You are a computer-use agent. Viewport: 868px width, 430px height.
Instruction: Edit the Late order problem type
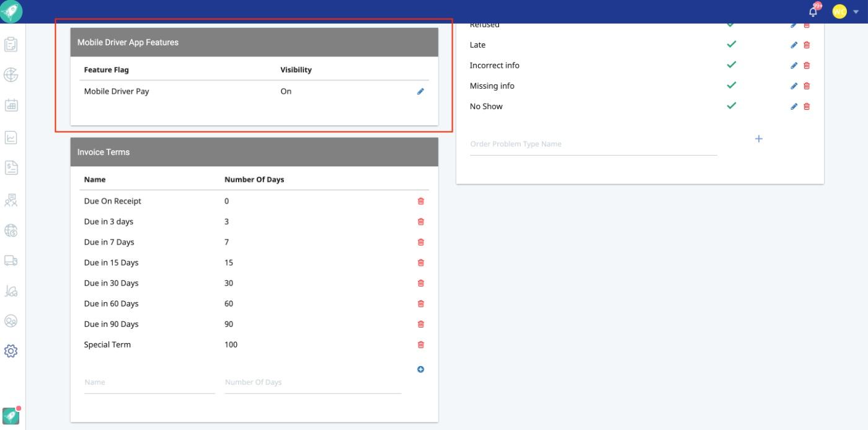tap(794, 45)
